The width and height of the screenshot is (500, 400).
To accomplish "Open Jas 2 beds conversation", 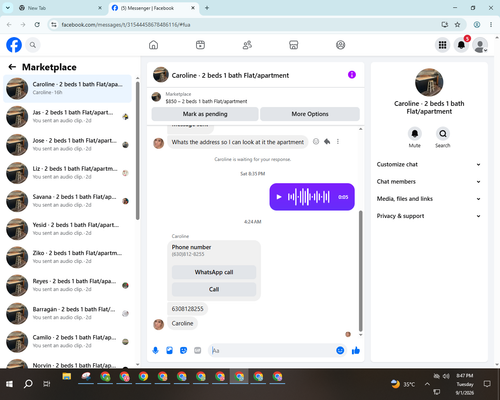I will coord(67,117).
